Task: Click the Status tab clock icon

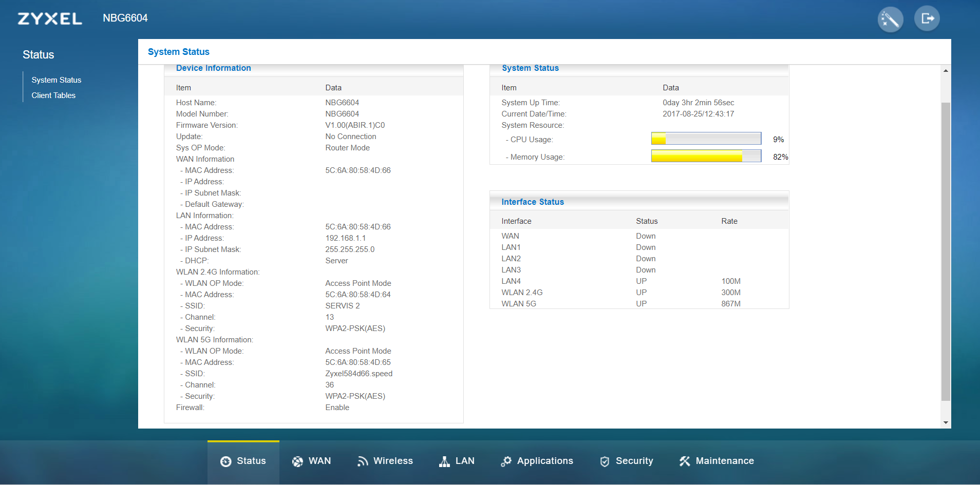Action: click(226, 461)
